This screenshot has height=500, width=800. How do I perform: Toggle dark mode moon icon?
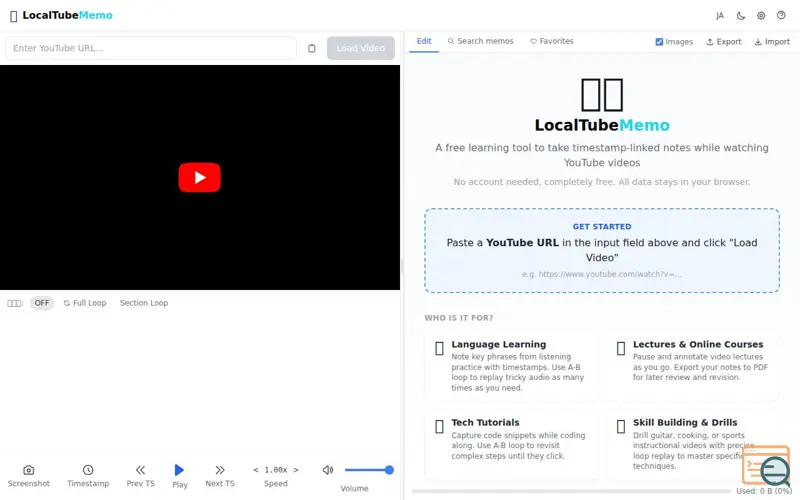point(741,16)
